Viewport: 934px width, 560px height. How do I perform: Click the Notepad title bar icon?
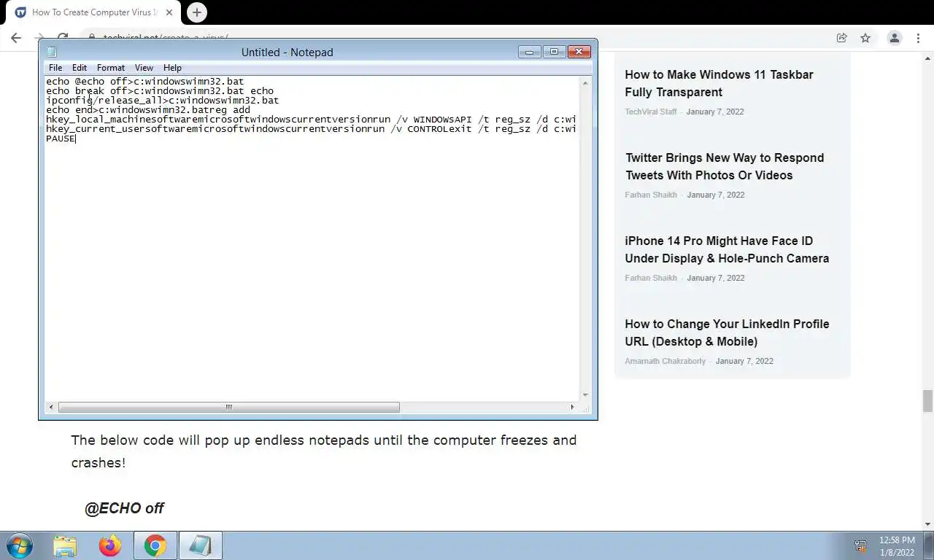(52, 52)
